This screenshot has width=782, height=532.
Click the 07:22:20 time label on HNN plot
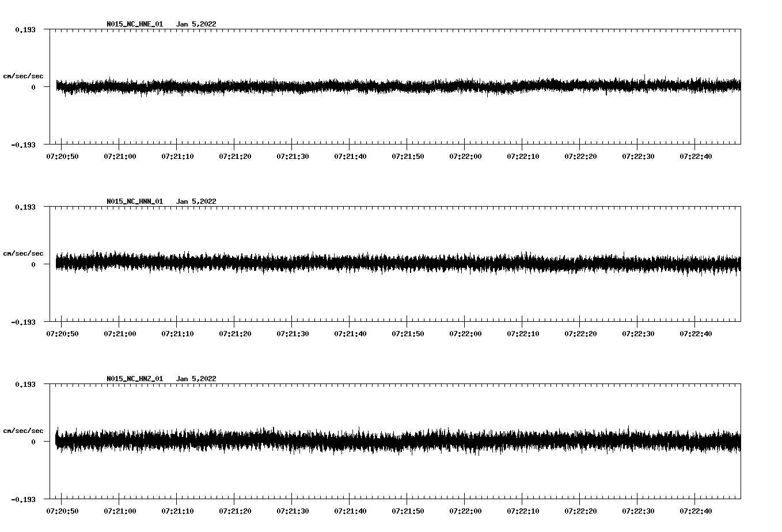tap(580, 334)
